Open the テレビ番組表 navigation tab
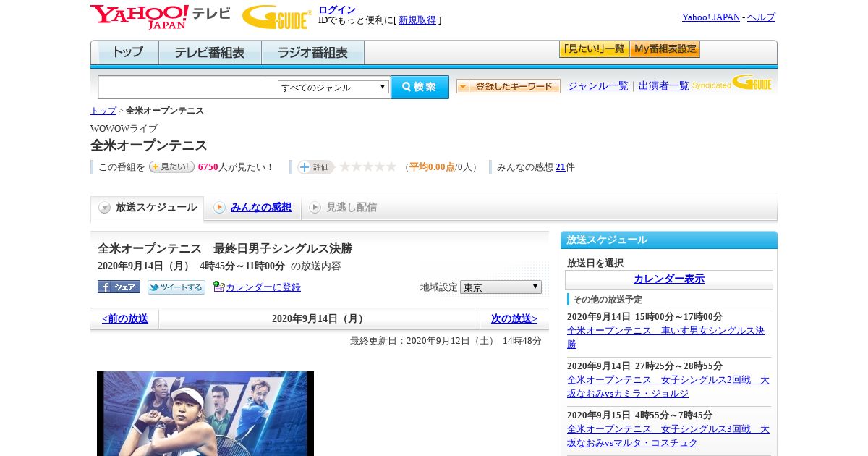This screenshot has height=456, width=868. (210, 53)
